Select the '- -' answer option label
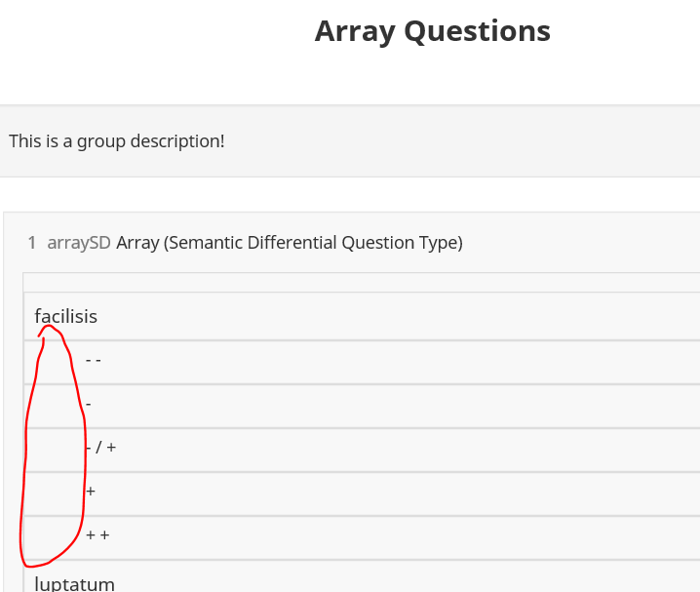The height and width of the screenshot is (592, 700). pyautogui.click(x=94, y=360)
